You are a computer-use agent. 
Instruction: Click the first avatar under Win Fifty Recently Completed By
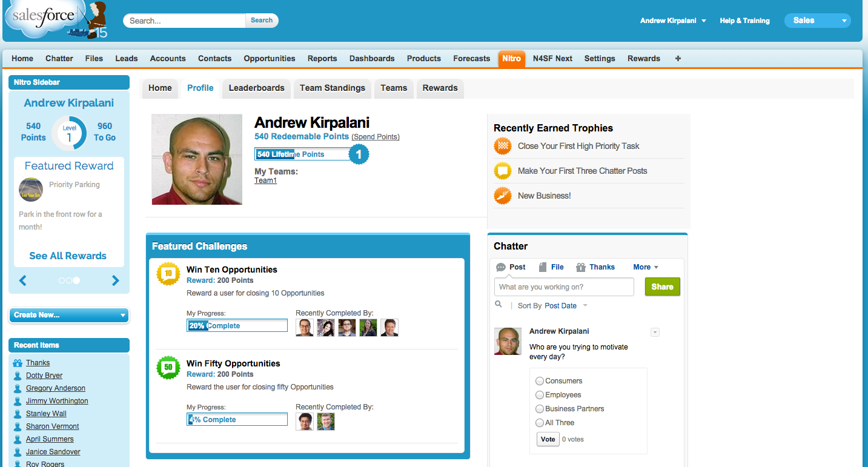pos(305,422)
